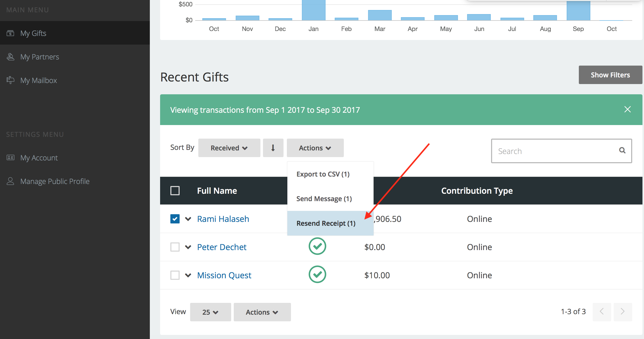Open the 25 per-page view dropdown
The width and height of the screenshot is (644, 339).
click(210, 312)
